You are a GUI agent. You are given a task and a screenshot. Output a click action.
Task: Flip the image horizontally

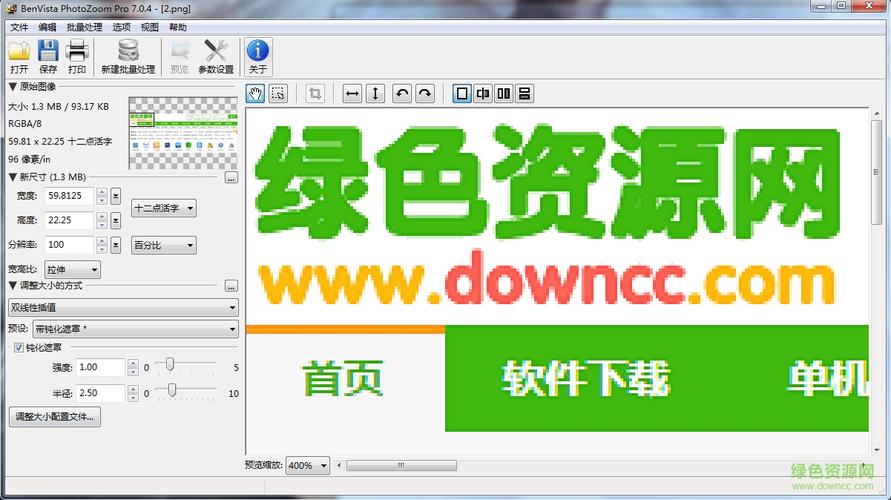click(x=352, y=93)
